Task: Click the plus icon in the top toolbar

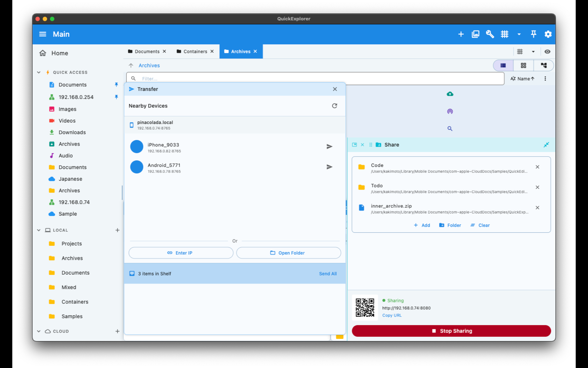Action: point(461,34)
